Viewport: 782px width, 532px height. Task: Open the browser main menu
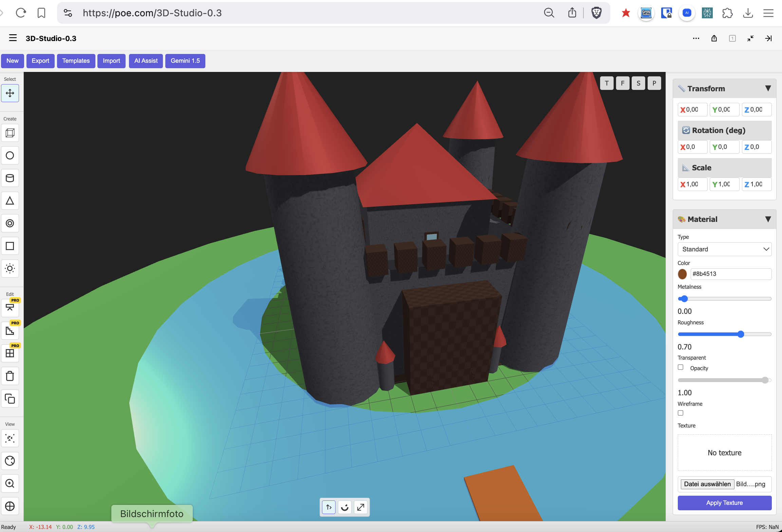768,13
